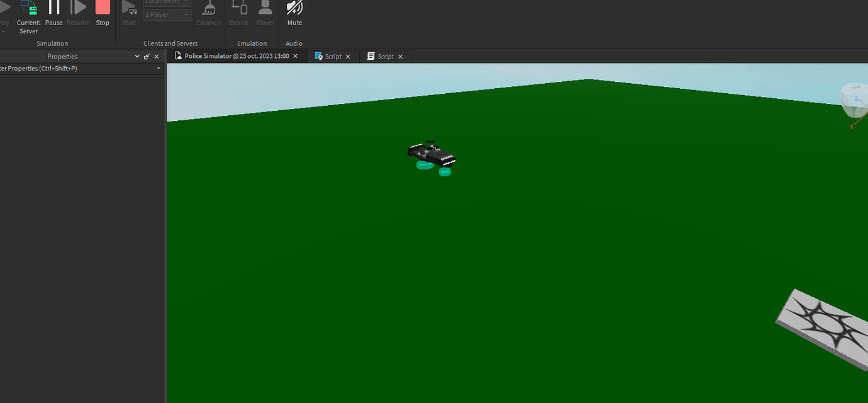The width and height of the screenshot is (868, 403).
Task: Open the Local Server dropdown
Action: tap(166, 2)
